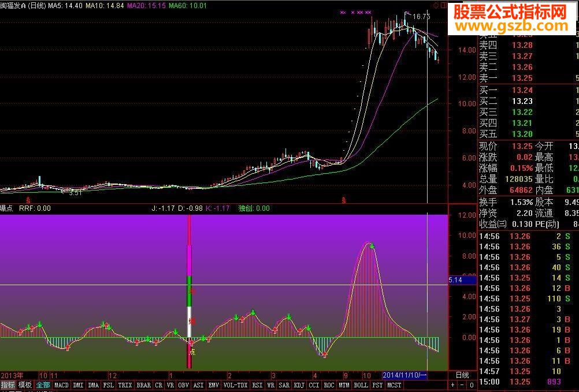Apply the CCI indicator

pyautogui.click(x=314, y=385)
